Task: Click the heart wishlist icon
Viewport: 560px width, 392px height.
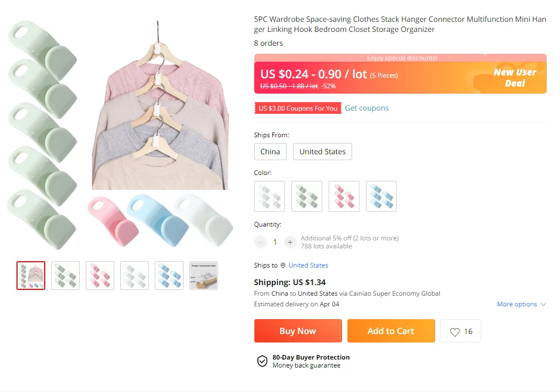Action: 455,331
